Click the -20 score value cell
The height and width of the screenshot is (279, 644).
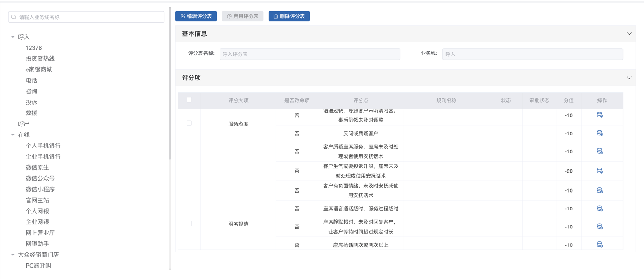point(568,171)
